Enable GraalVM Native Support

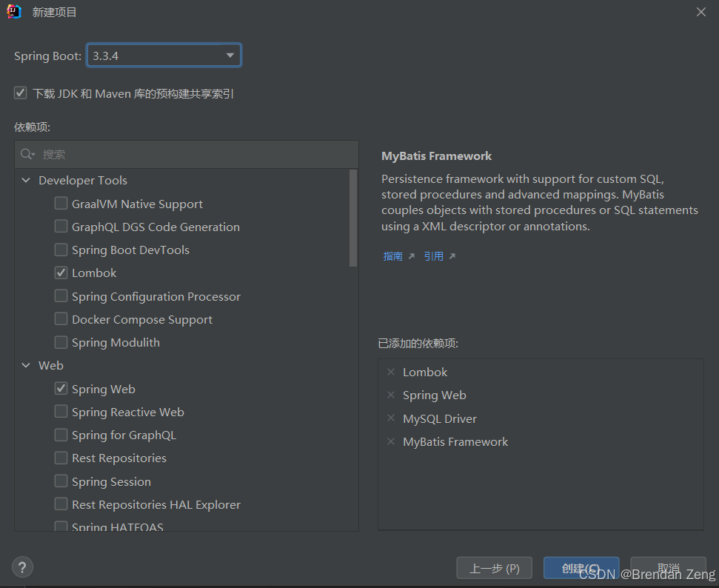(61, 203)
